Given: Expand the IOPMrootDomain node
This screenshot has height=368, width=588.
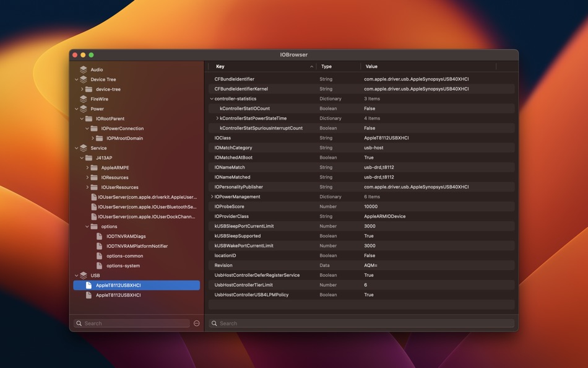Looking at the screenshot, I should point(92,138).
